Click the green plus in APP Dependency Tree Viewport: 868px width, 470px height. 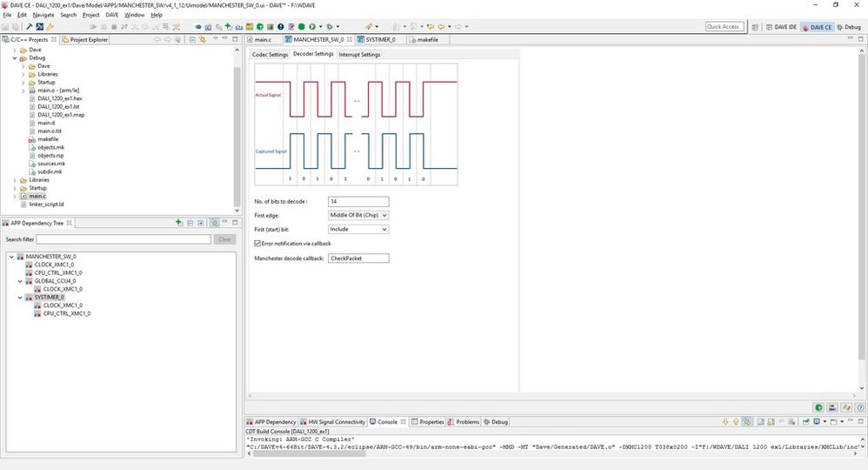[179, 222]
